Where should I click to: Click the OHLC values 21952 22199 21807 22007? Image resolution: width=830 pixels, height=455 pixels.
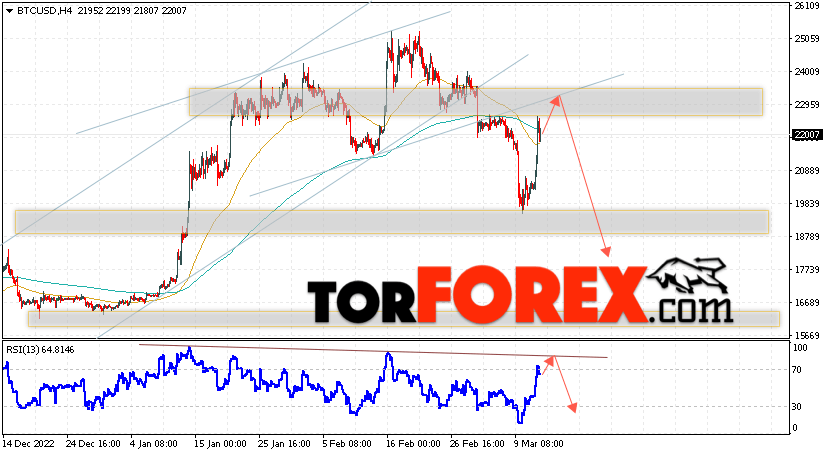click(x=132, y=11)
